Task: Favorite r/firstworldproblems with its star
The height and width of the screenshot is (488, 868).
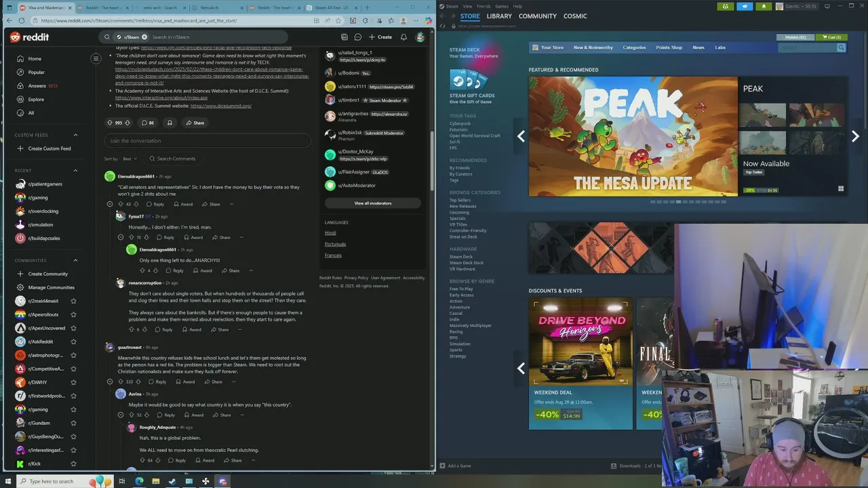Action: coord(73,396)
